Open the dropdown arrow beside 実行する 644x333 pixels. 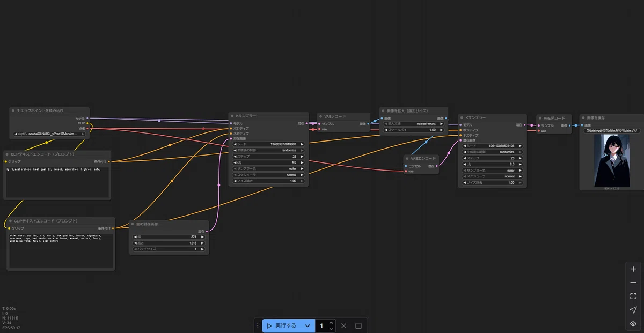tap(308, 325)
